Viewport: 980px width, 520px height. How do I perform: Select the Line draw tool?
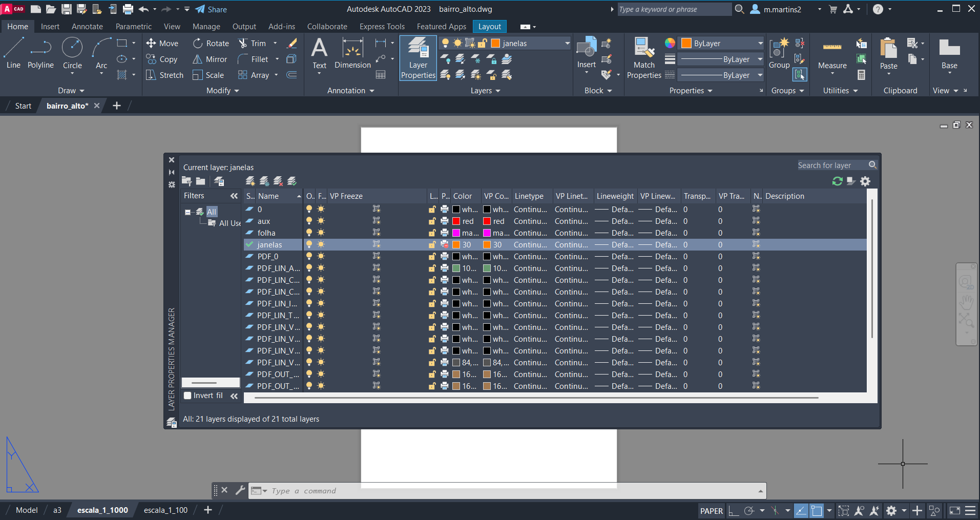point(13,54)
